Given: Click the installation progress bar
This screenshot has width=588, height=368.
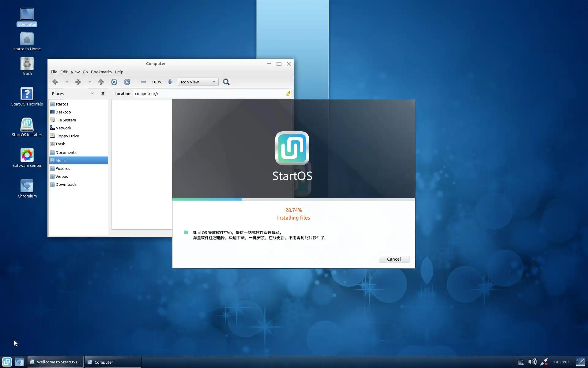Looking at the screenshot, I should 293,199.
